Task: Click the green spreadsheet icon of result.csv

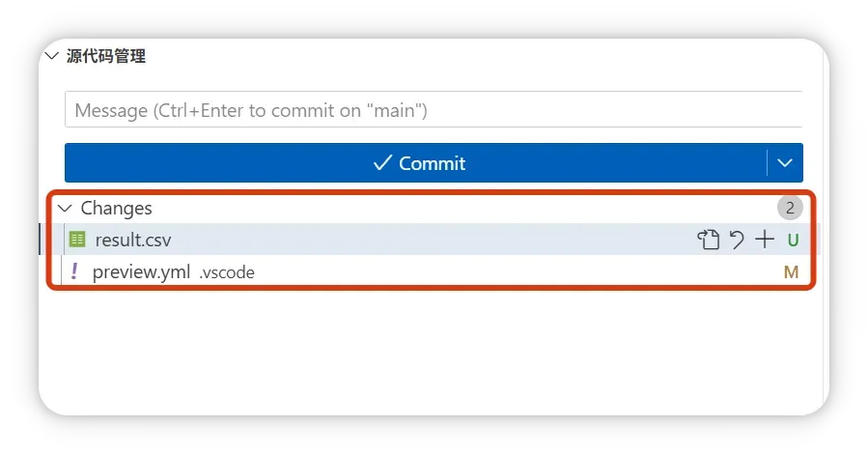Action: pos(77,240)
